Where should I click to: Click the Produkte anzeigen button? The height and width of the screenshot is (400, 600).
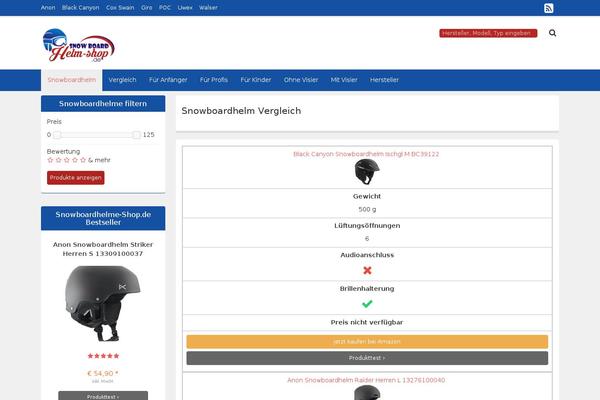pos(75,178)
